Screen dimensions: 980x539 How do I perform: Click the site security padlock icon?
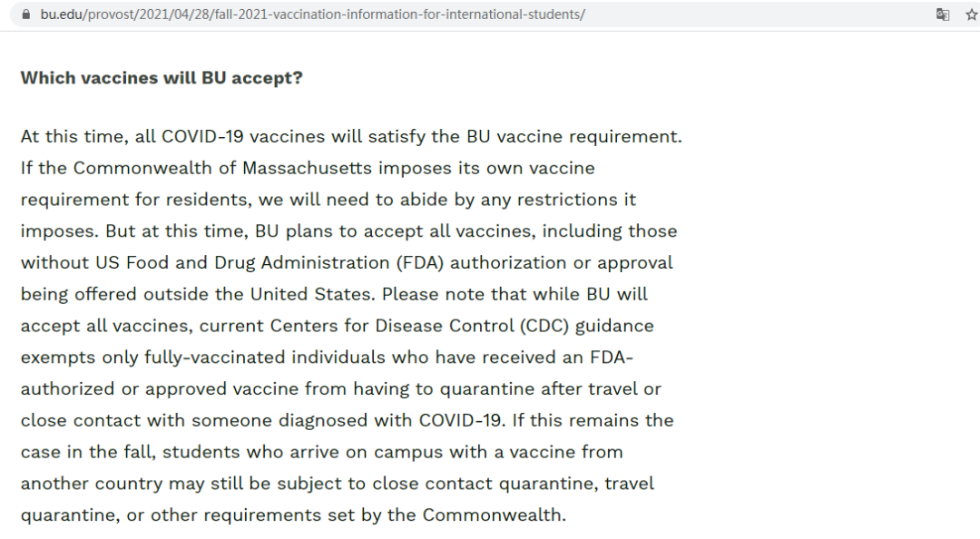(25, 15)
